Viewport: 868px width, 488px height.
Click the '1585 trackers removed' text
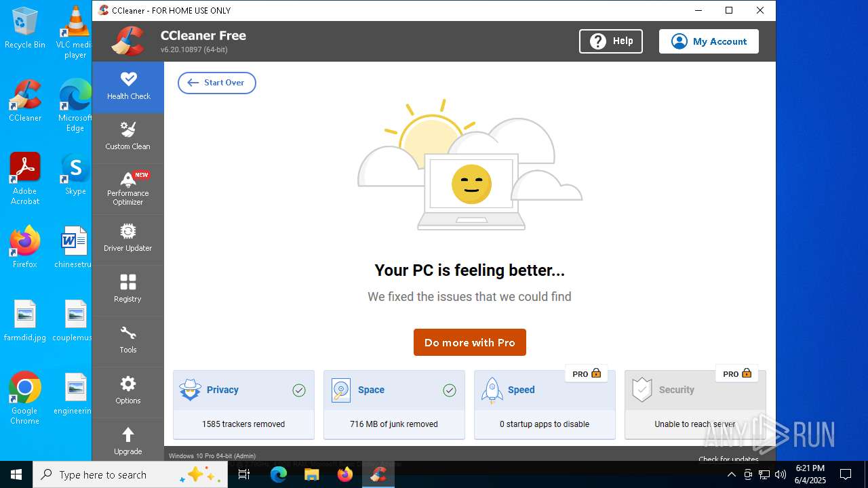[243, 424]
